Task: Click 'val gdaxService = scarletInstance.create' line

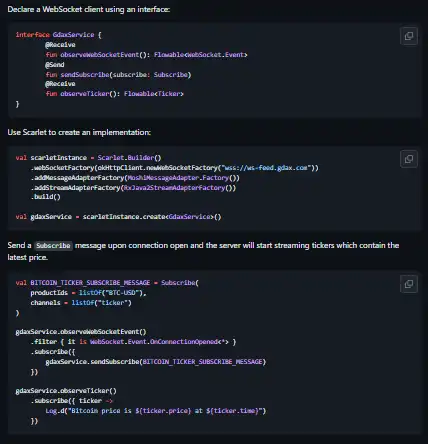Action: coord(118,217)
